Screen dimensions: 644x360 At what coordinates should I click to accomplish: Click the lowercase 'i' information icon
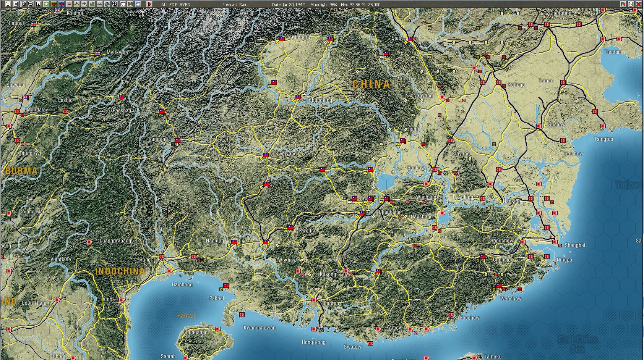[x=39, y=4]
